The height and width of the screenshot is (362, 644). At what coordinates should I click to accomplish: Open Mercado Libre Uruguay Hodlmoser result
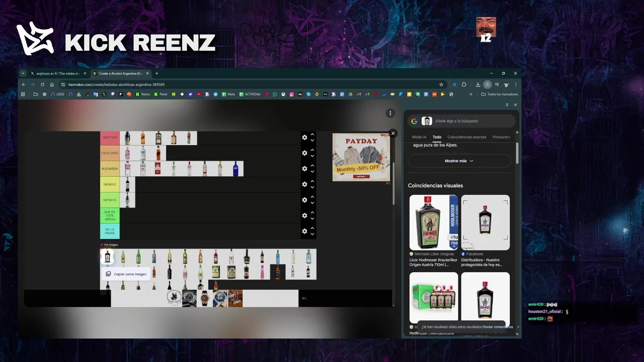(434, 222)
